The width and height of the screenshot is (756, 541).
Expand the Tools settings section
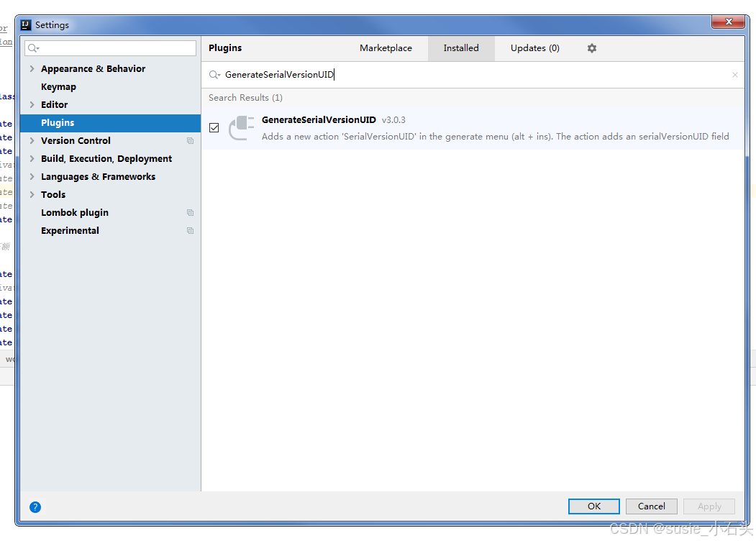[31, 194]
